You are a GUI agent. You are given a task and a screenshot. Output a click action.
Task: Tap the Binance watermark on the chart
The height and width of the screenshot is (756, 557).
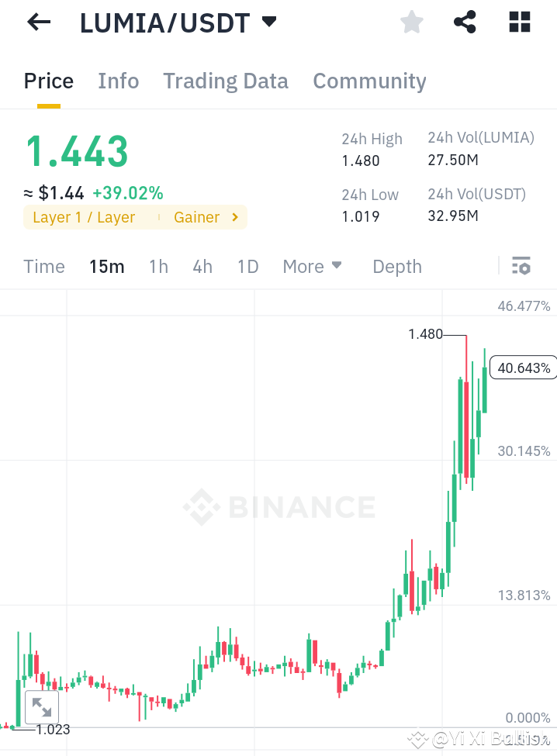click(x=278, y=508)
